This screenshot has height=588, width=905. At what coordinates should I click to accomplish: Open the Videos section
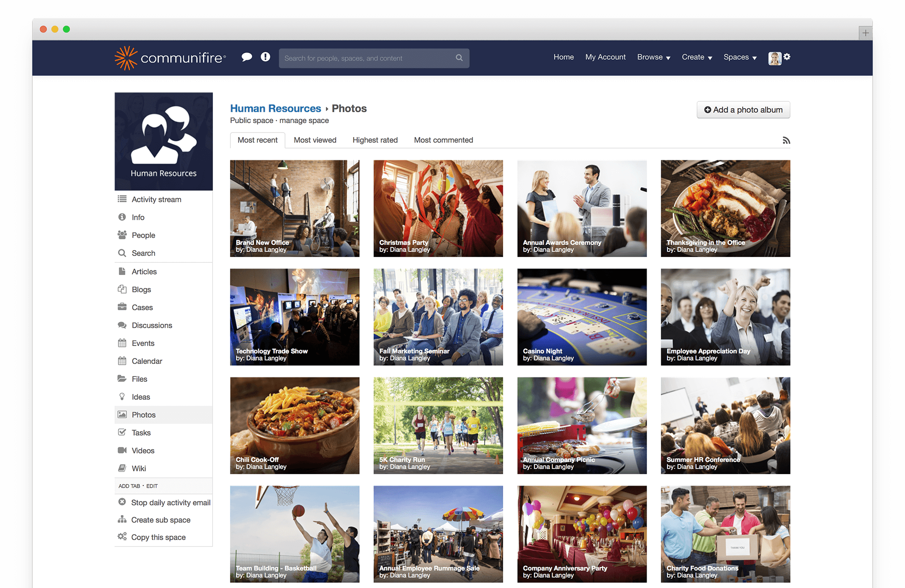143,450
